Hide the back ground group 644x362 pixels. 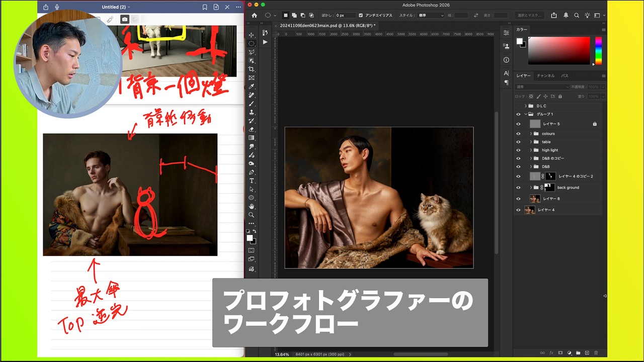pyautogui.click(x=518, y=188)
